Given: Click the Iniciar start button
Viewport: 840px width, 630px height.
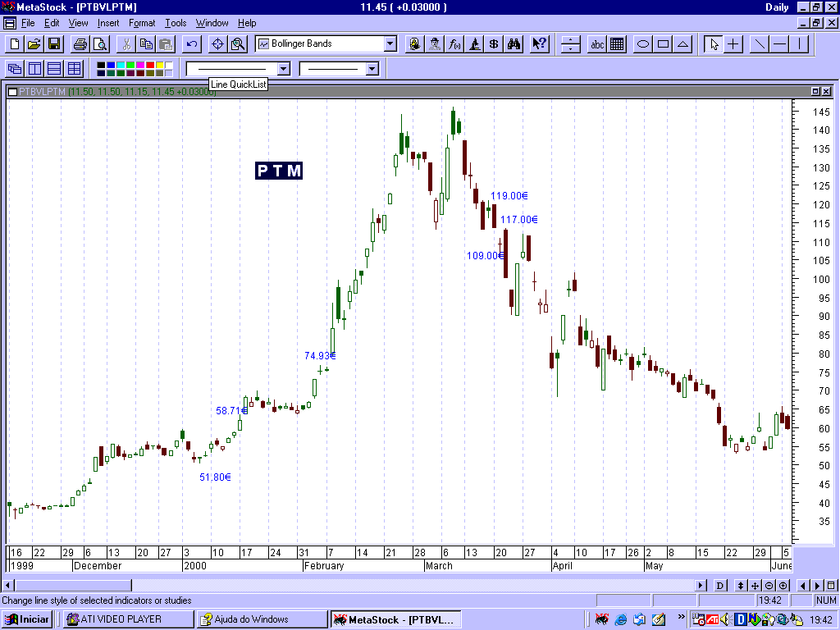Looking at the screenshot, I should click(27, 619).
